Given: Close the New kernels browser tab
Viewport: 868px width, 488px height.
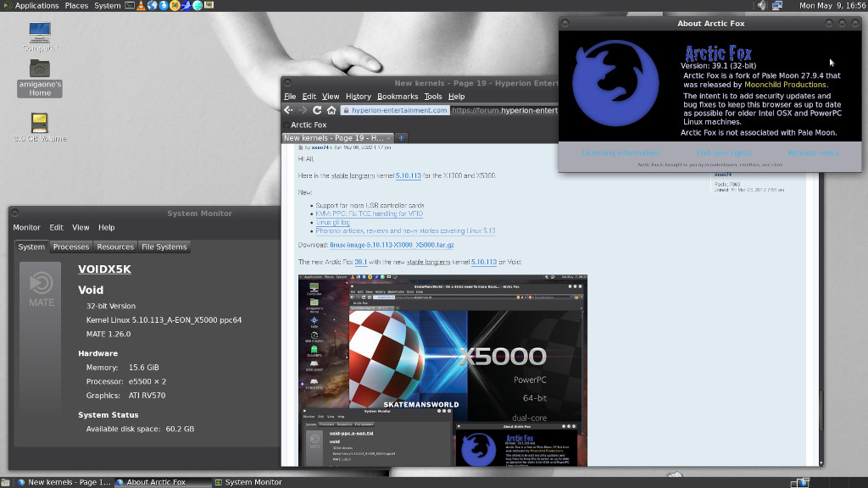Looking at the screenshot, I should coord(389,138).
